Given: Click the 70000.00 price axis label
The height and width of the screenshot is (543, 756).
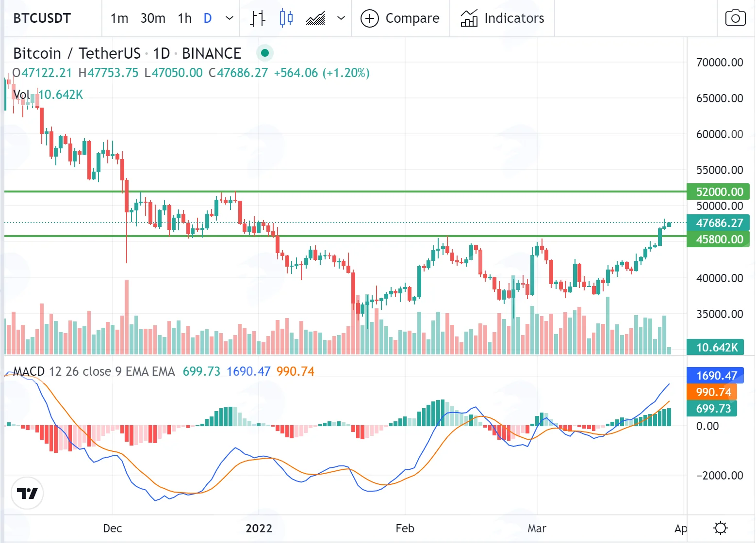Looking at the screenshot, I should click(720, 63).
